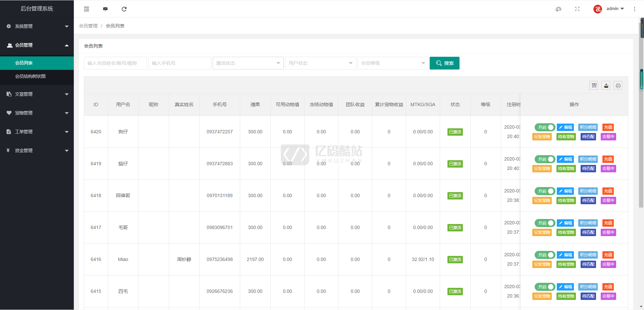Screen dimensions: 644x310
Task: Refresh the page with the reload icon
Action: (124, 9)
